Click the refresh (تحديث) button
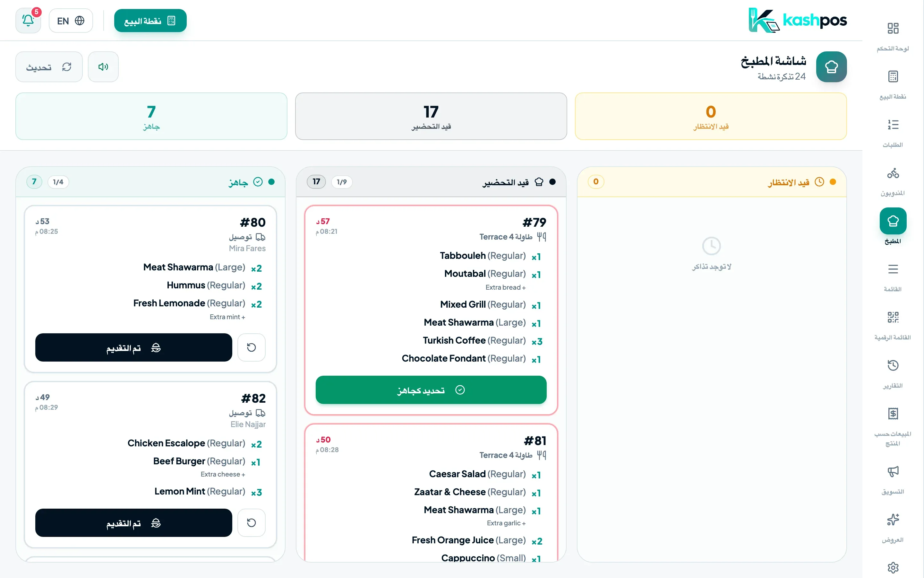 (49, 67)
